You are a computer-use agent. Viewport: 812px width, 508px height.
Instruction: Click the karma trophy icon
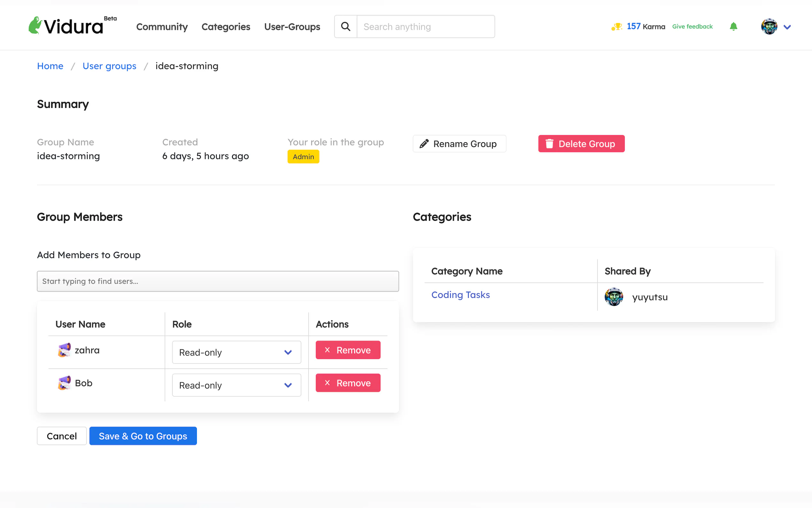click(616, 27)
